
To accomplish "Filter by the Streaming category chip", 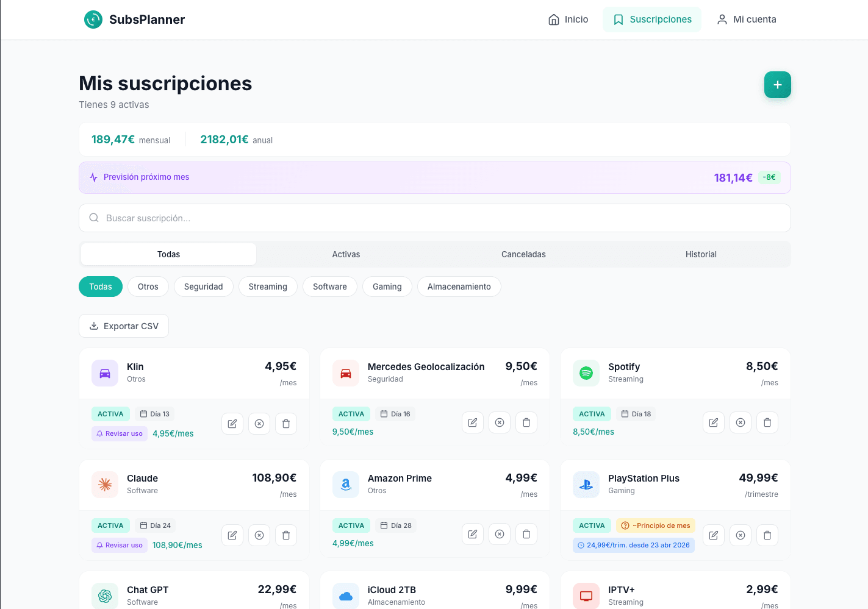I will coord(268,287).
